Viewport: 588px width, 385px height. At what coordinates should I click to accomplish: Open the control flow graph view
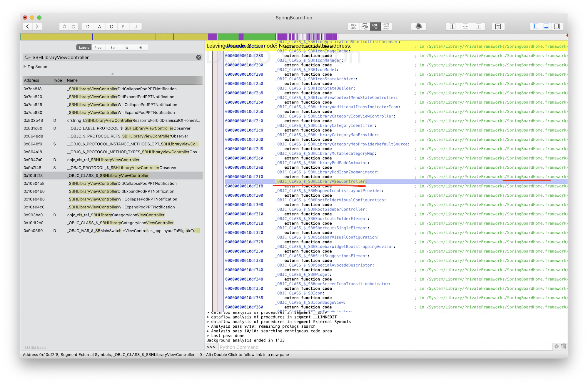click(365, 26)
